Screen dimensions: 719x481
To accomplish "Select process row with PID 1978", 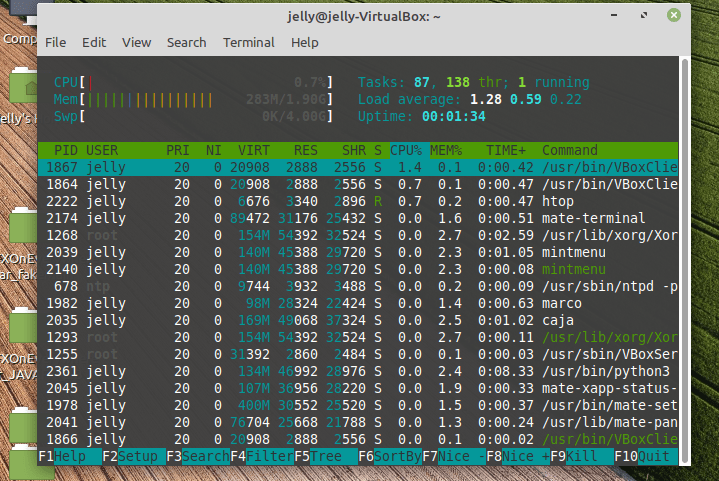I will 358,405.
